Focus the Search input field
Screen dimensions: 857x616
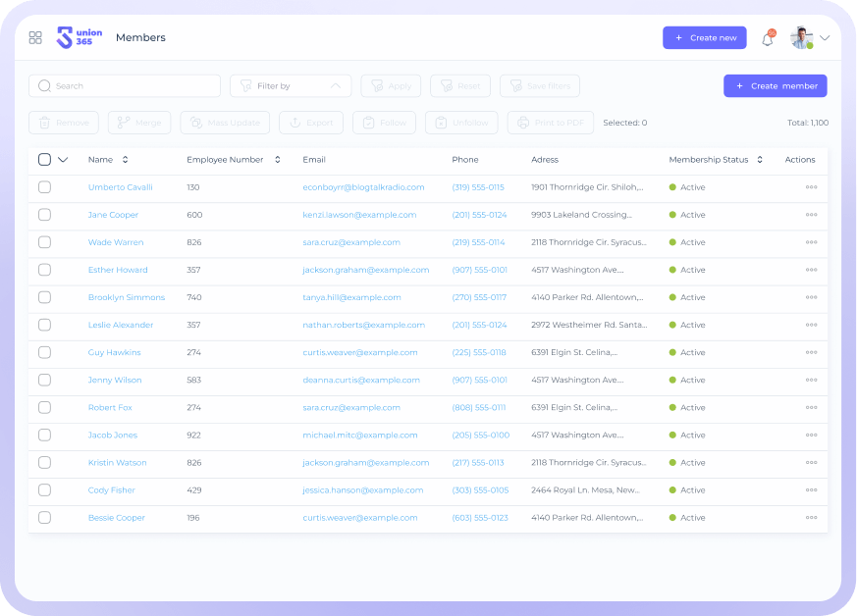point(125,86)
